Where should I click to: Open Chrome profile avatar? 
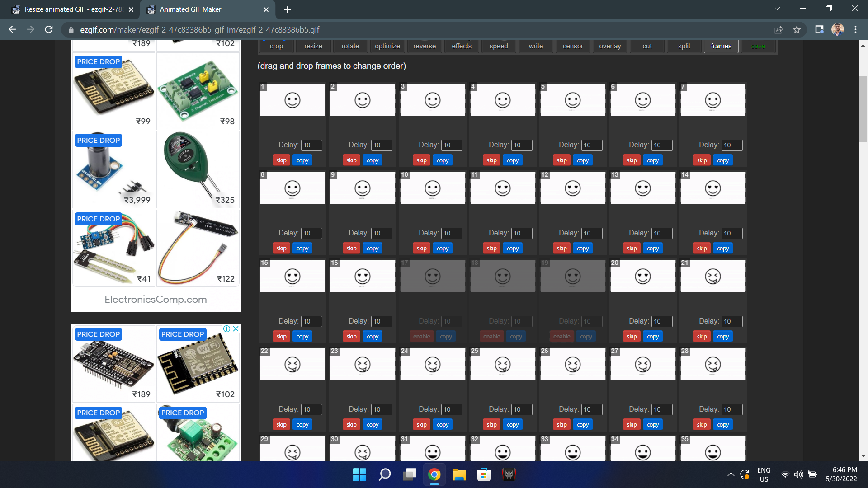(x=838, y=30)
